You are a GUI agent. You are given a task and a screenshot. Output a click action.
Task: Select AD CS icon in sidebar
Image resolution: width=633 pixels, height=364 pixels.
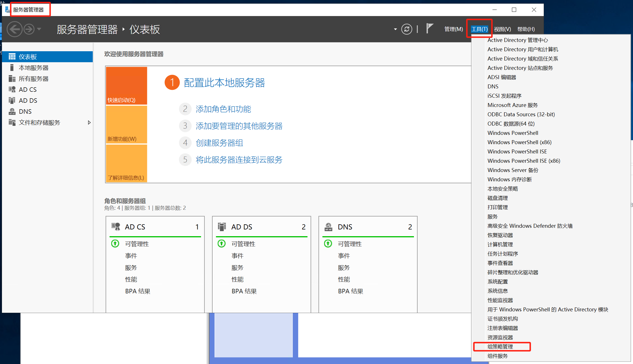coord(12,90)
